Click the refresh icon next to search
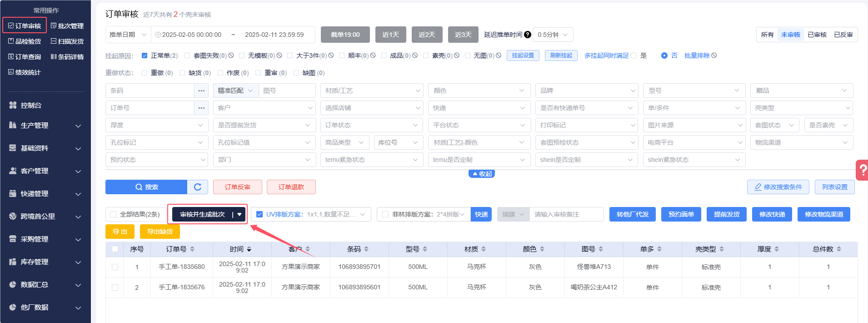Screen dimensions: 868x323 pyautogui.click(x=198, y=187)
